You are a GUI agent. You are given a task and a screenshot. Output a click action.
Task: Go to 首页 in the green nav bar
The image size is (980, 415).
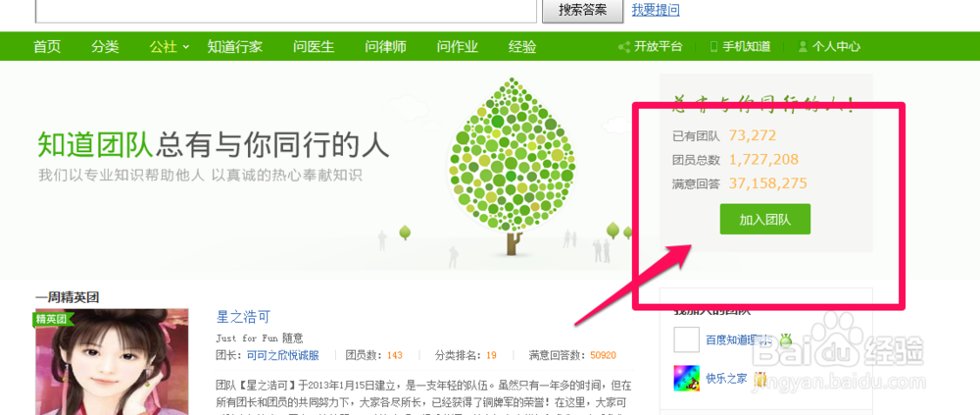click(x=47, y=47)
